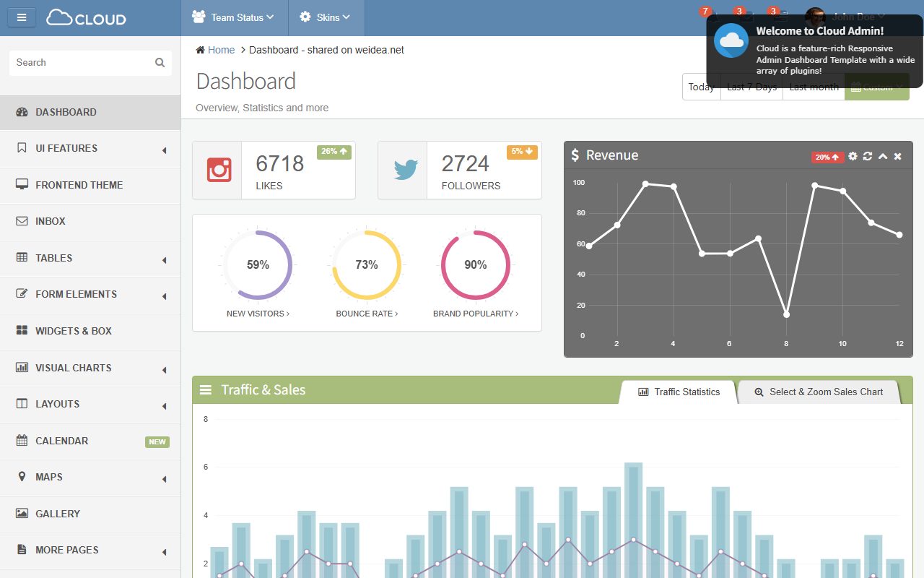Click the Inbox envelope icon

[22, 221]
